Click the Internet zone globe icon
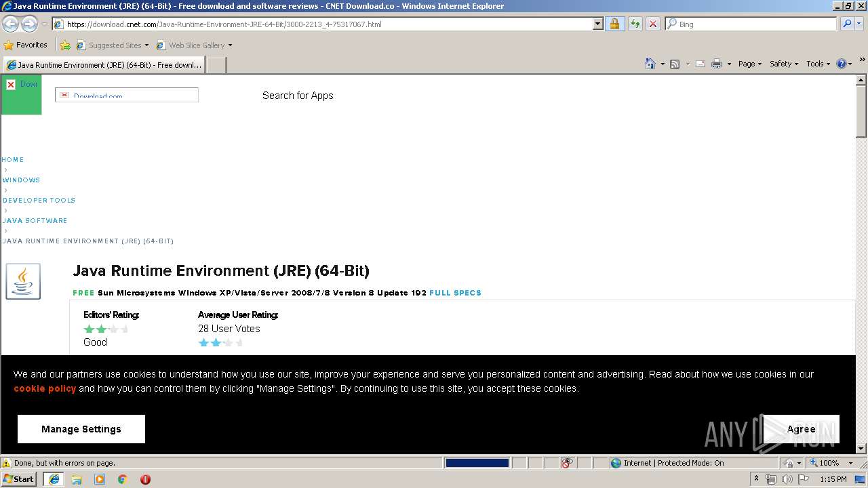868x488 pixels. (616, 463)
